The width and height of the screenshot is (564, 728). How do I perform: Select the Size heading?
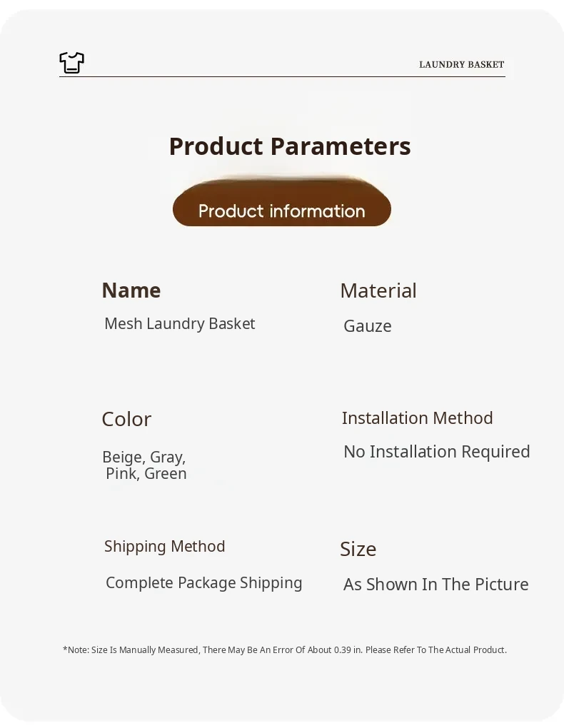point(358,549)
